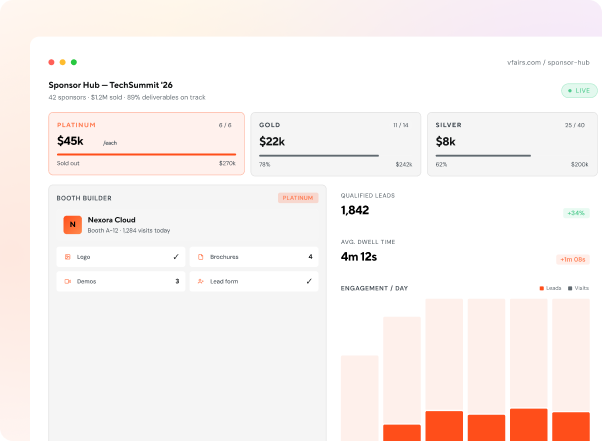This screenshot has height=441, width=602.
Task: Click the Logo image icon
Action: (68, 257)
